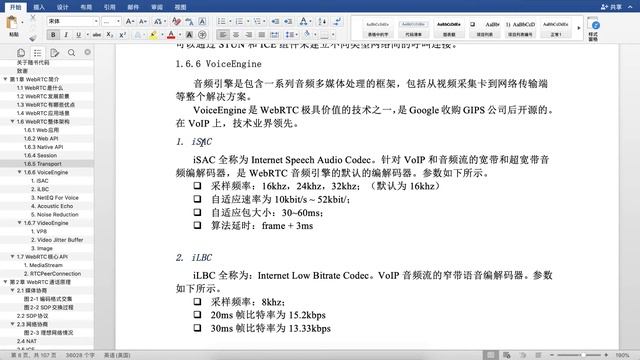This screenshot has height=360, width=640.
Task: Click the Format Painter brush icon
Action: [x=33, y=38]
